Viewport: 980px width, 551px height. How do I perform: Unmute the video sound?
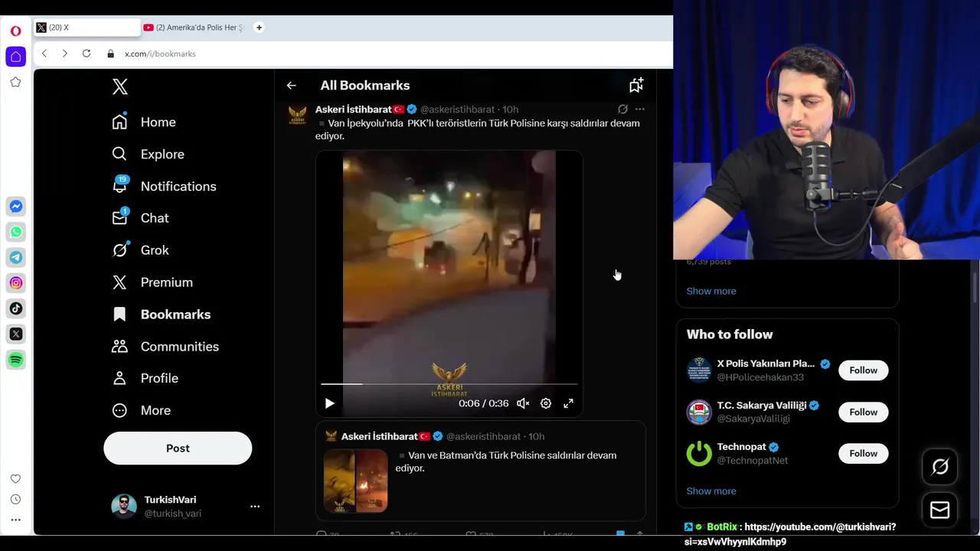point(523,403)
